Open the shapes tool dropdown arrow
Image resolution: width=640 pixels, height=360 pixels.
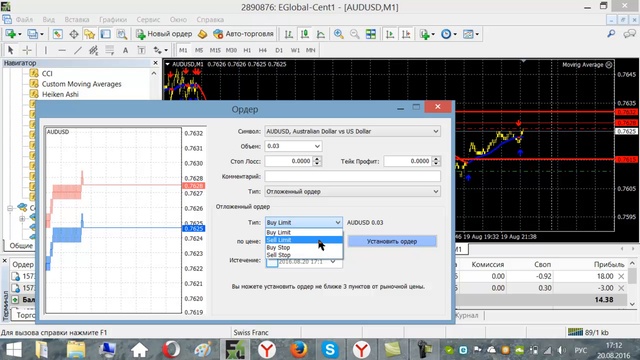(165, 50)
